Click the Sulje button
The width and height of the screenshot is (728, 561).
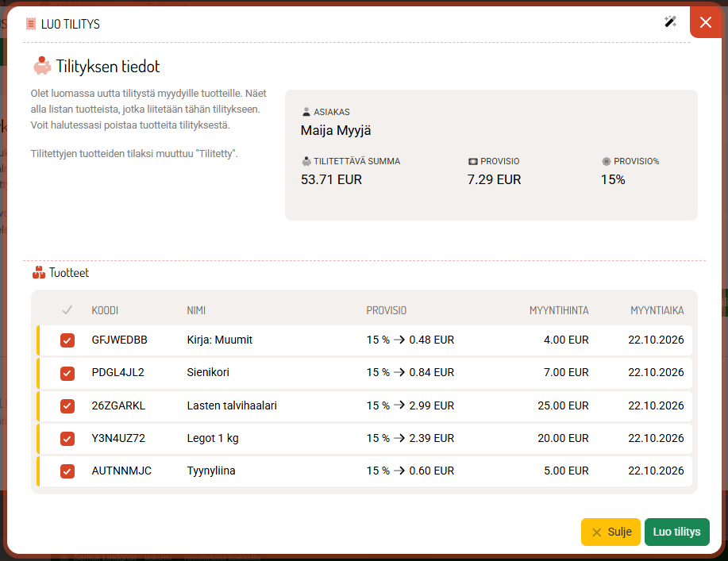click(x=611, y=532)
